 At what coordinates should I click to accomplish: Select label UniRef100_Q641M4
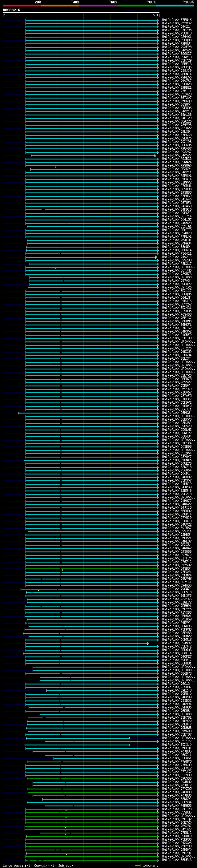tap(176, 297)
